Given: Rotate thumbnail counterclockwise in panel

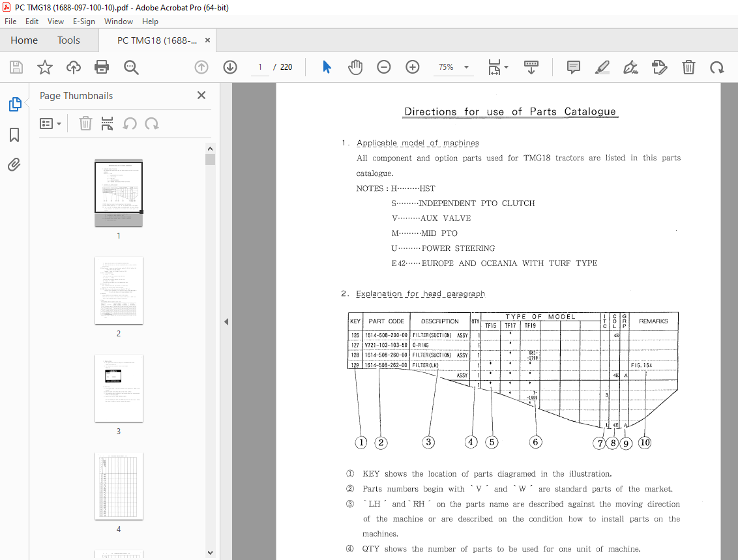Looking at the screenshot, I should pos(130,124).
